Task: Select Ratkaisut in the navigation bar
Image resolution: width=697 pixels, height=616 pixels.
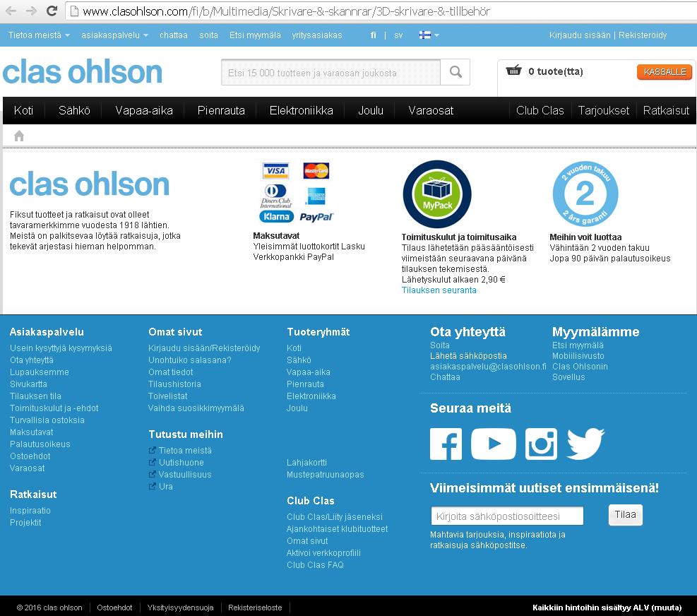Action: [x=666, y=110]
